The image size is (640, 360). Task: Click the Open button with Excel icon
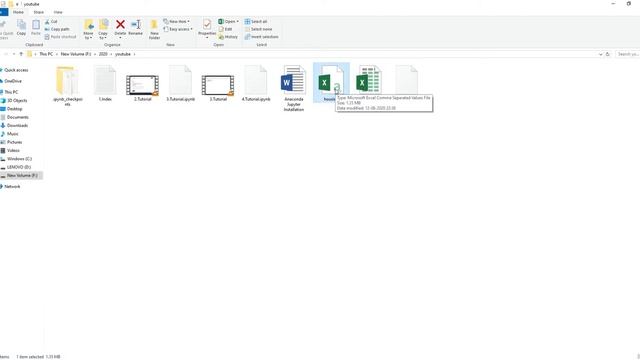pyautogui.click(x=228, y=21)
